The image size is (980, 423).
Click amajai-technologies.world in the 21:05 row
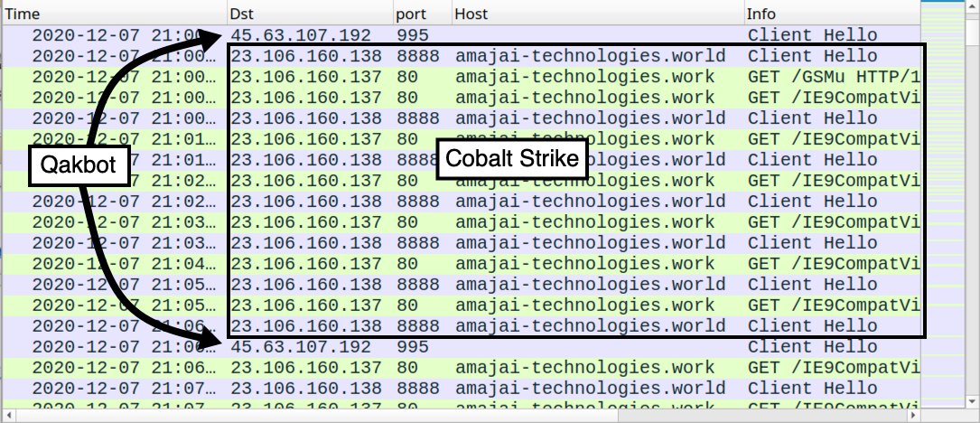point(590,285)
